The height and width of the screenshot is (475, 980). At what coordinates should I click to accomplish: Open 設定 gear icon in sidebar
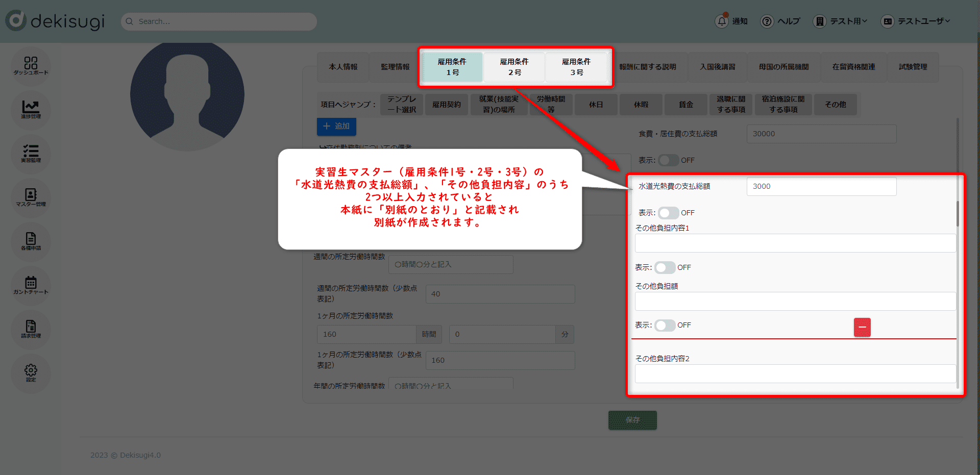pos(31,372)
